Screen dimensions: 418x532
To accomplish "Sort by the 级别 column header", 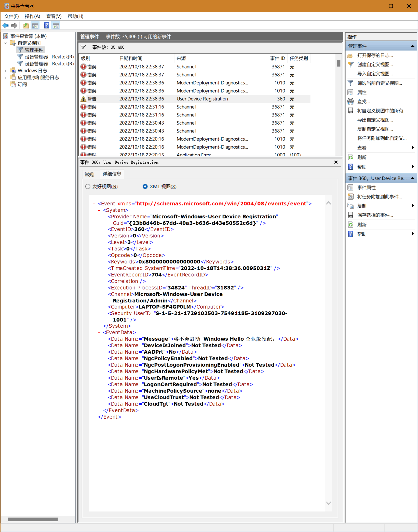I will point(98,58).
